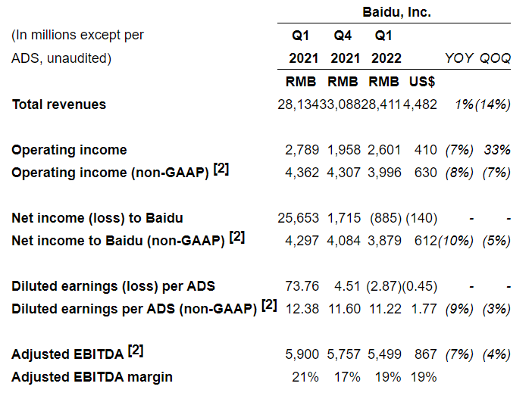Click the Total revenues row label
The image size is (532, 399).
[59, 104]
